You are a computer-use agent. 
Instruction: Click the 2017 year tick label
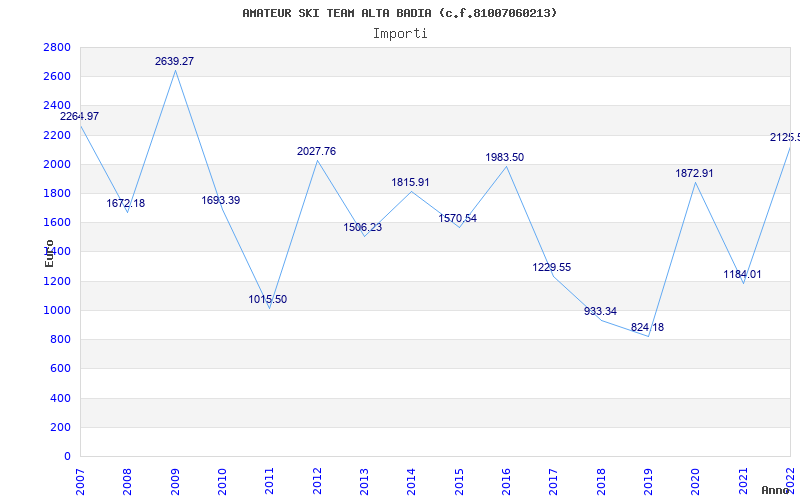coord(554,481)
